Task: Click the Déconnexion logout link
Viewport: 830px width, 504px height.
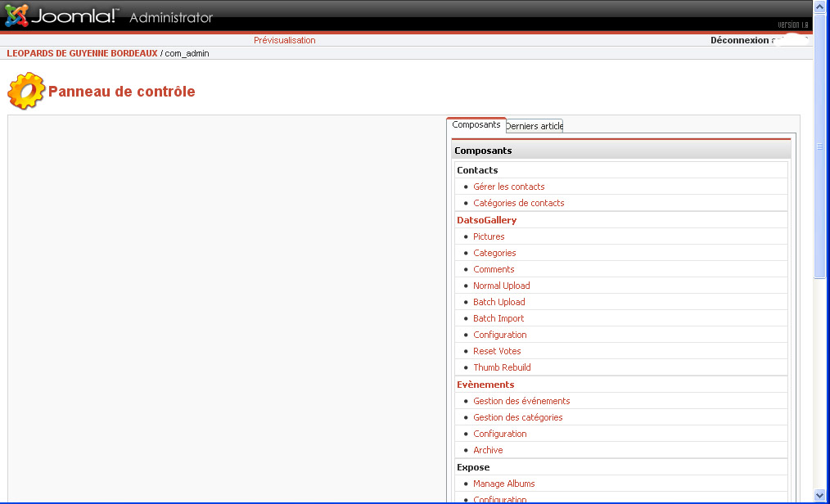Action: coord(739,40)
